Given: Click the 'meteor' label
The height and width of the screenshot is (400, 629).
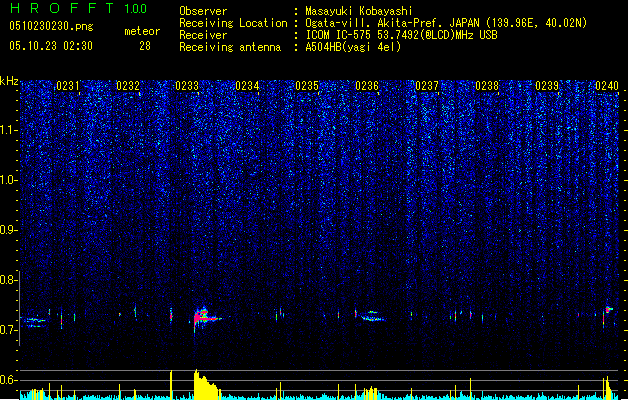Looking at the screenshot, I should pos(142,31).
